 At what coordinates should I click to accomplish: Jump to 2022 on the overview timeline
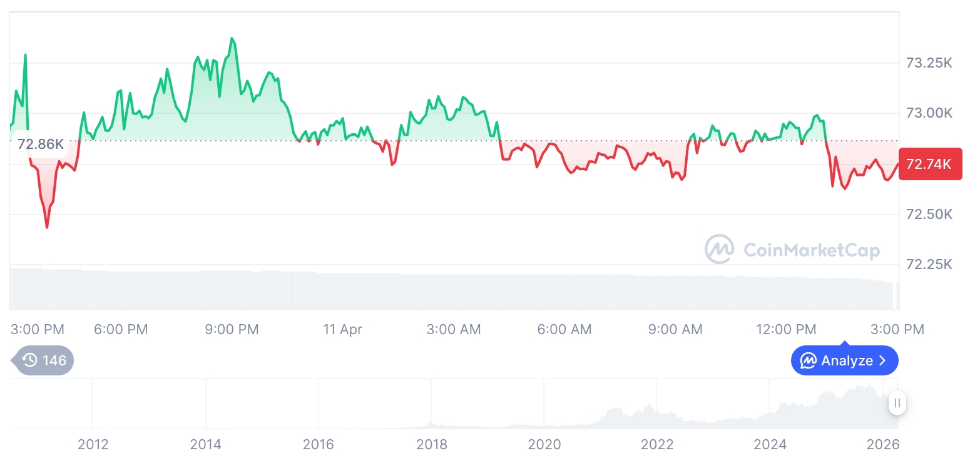(657, 445)
